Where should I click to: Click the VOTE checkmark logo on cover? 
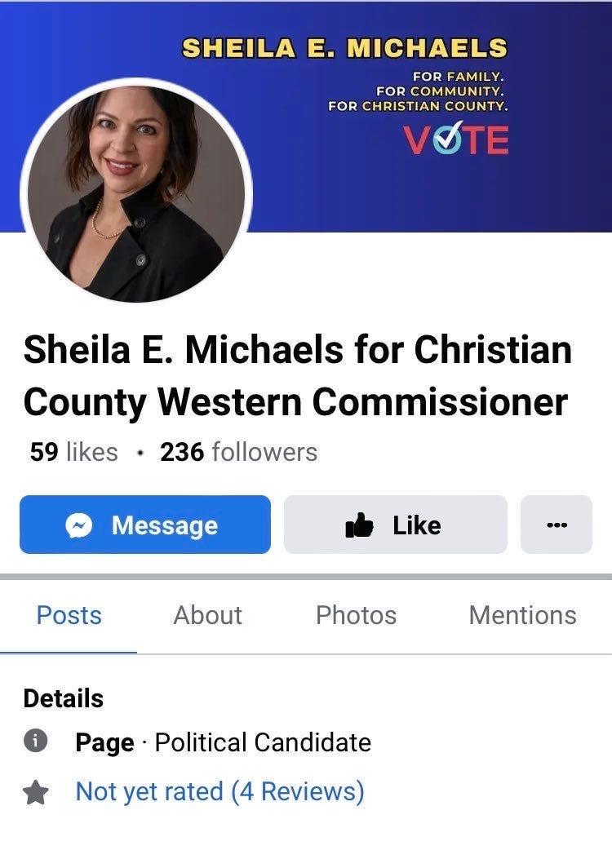point(455,139)
